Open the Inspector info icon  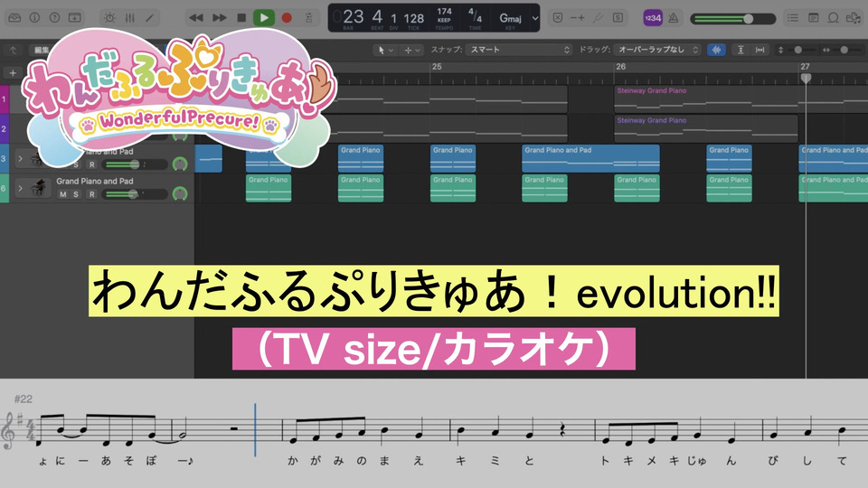tap(34, 18)
